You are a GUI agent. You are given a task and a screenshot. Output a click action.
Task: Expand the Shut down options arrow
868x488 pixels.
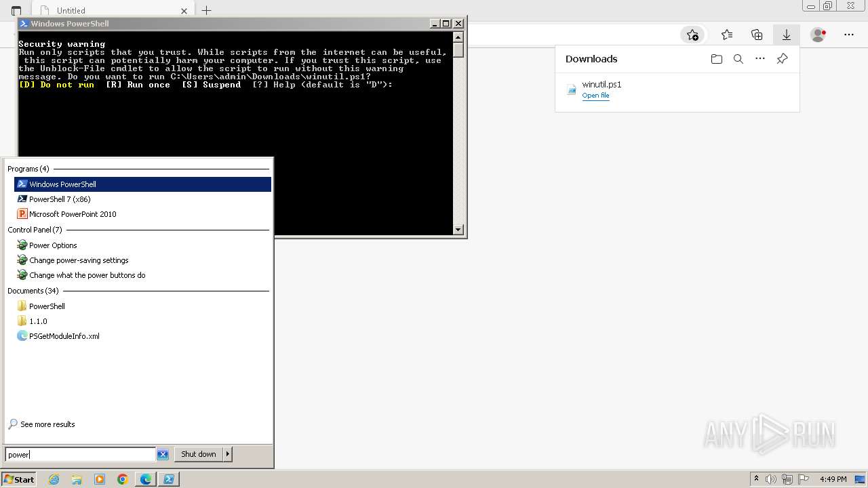pos(228,454)
